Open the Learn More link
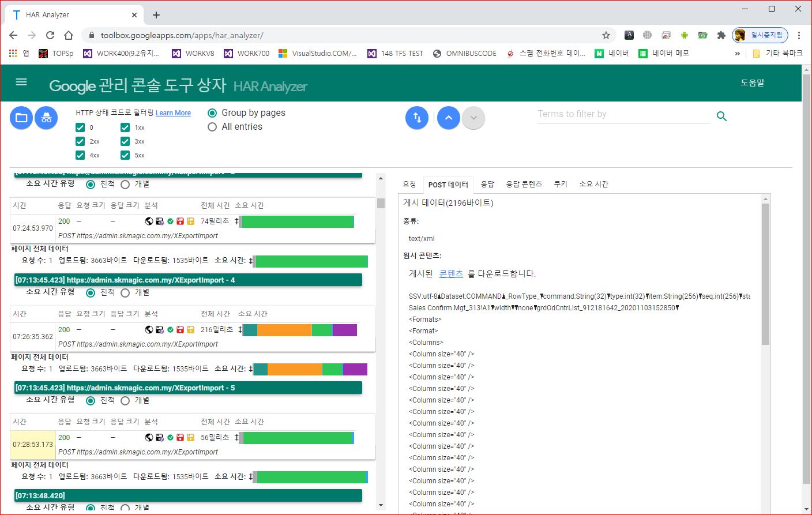Viewport: 812px width, 515px height. [x=173, y=113]
